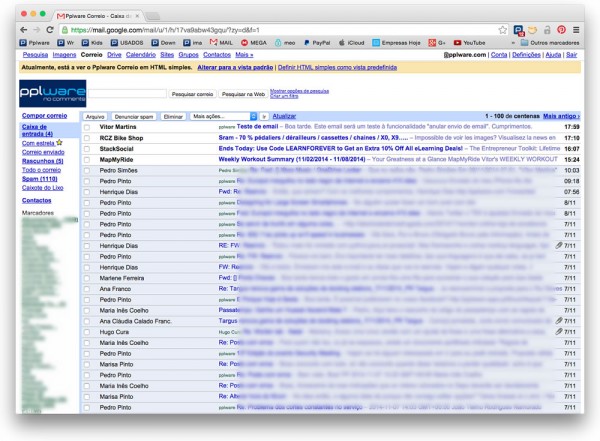
Task: Click the Pesquisar na Web button
Action: tap(243, 94)
